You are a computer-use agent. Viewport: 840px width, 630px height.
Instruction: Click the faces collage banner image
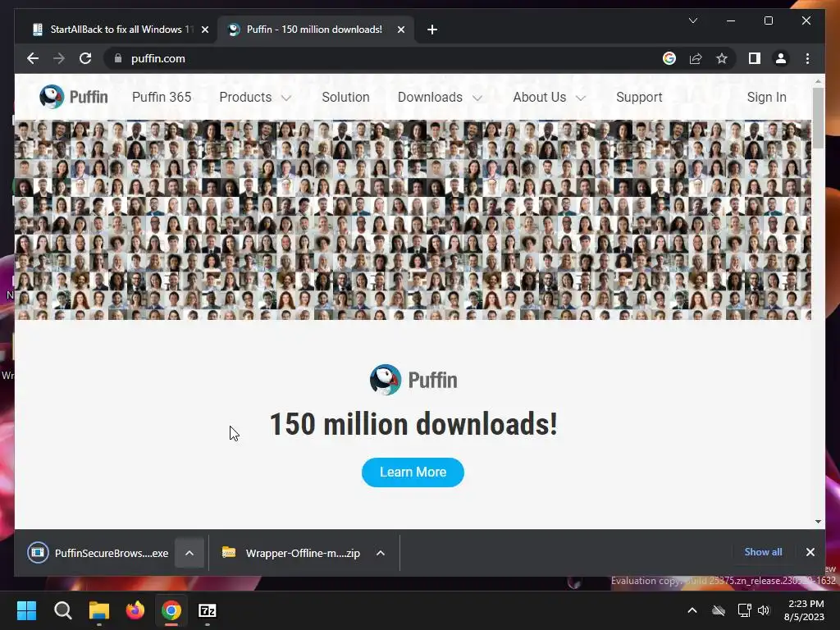pyautogui.click(x=413, y=220)
